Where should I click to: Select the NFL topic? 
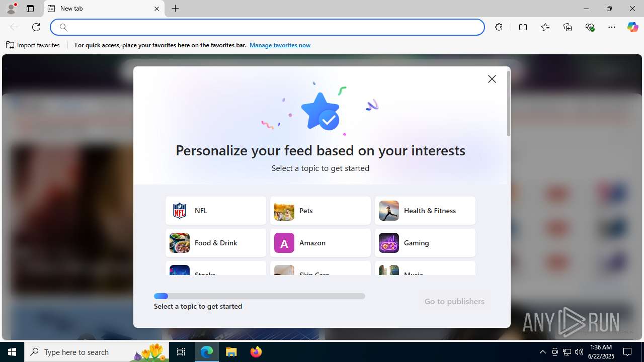click(216, 211)
